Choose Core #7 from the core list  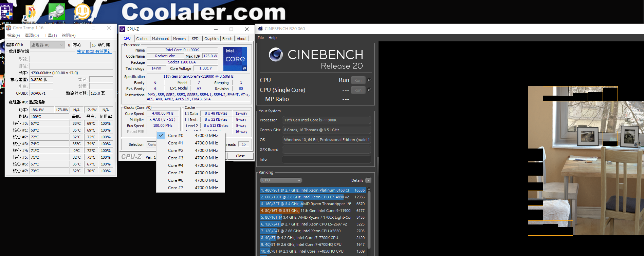coord(191,188)
